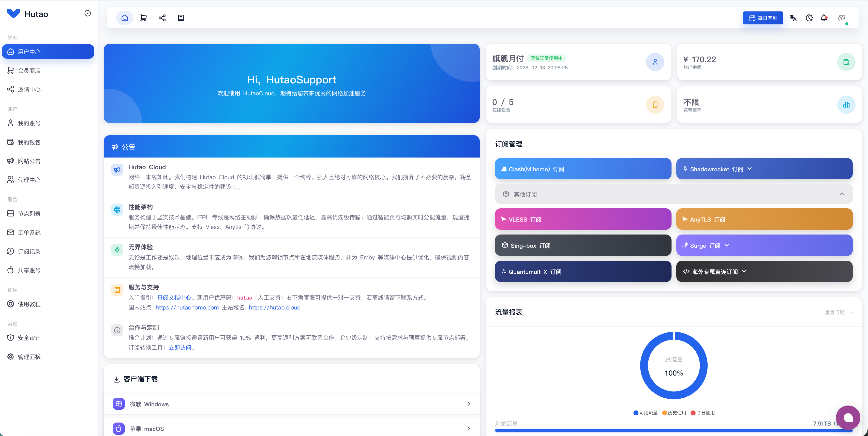Image resolution: width=868 pixels, height=436 pixels.
Task: Collapse sidebar using the circle icon beside Hutao
Action: (88, 13)
